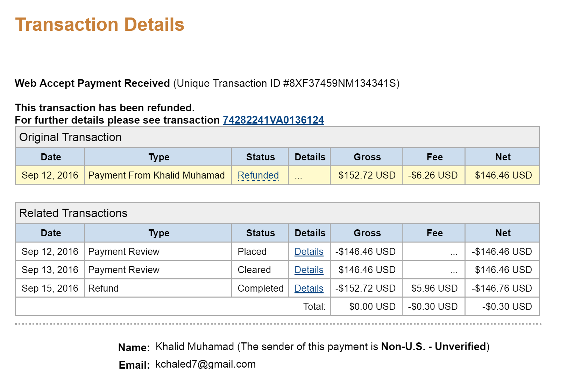Screen dimensions: 588x369
Task: Click the $5.96 USD refund fee cell
Action: pos(434,288)
